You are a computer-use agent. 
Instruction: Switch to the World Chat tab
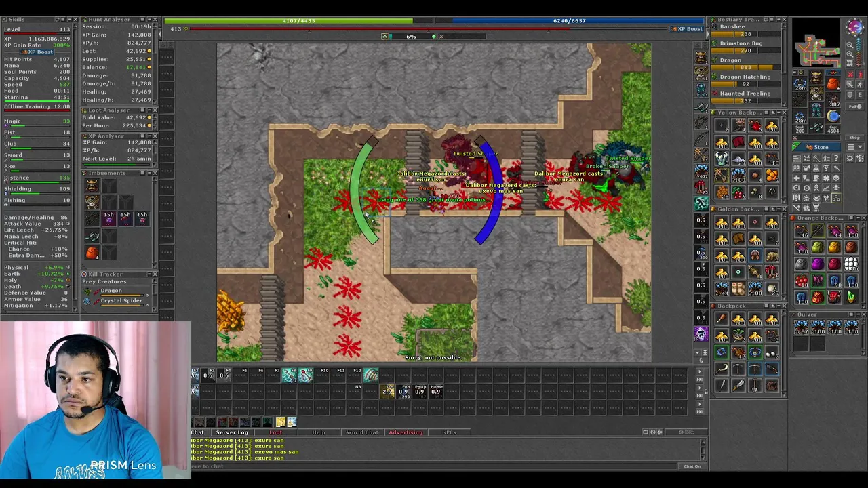(x=363, y=432)
